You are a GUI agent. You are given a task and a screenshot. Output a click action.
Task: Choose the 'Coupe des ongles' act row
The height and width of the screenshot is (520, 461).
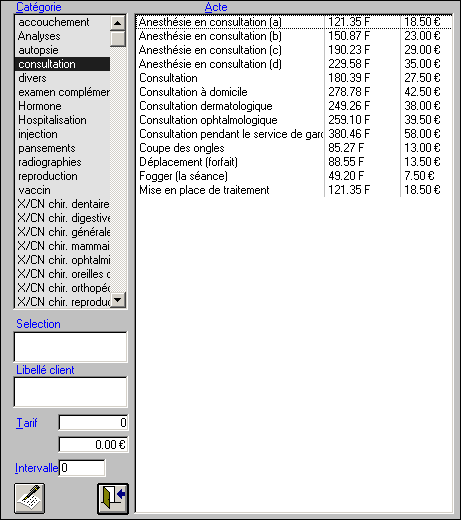[x=294, y=148]
